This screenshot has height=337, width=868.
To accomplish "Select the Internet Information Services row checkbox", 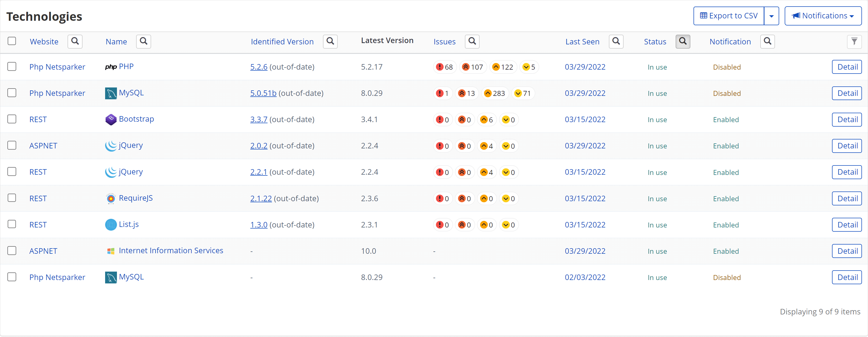I will click(12, 251).
